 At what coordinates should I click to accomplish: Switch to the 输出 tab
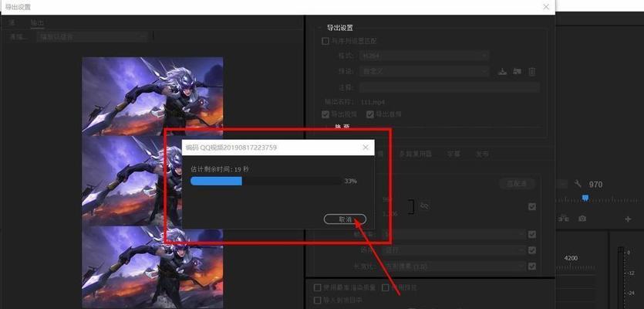(37, 23)
